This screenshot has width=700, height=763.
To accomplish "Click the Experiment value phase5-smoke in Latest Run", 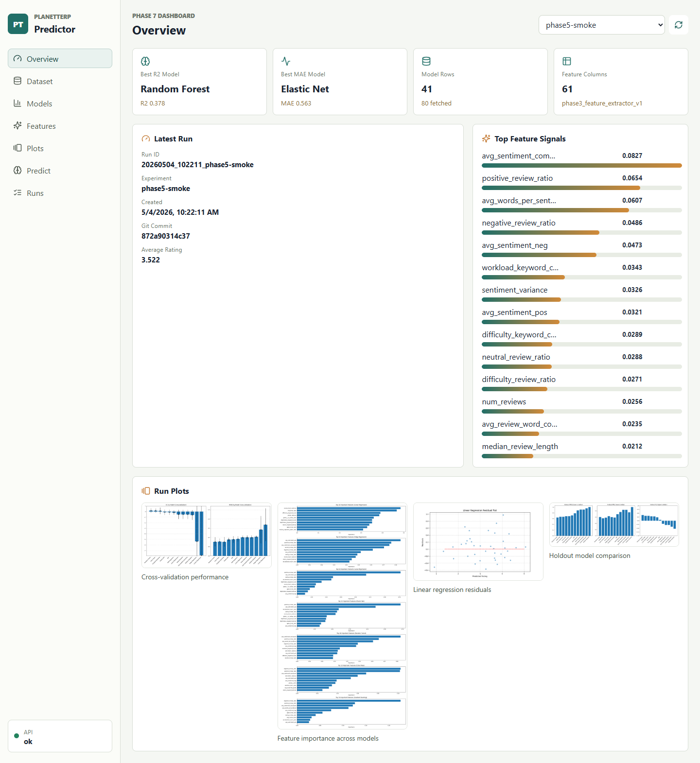I will (166, 189).
